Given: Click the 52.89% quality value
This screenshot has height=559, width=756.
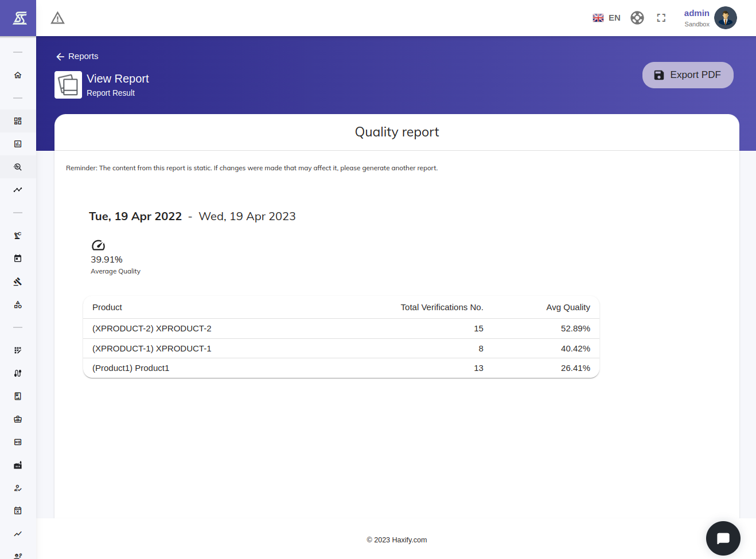Looking at the screenshot, I should [575, 329].
